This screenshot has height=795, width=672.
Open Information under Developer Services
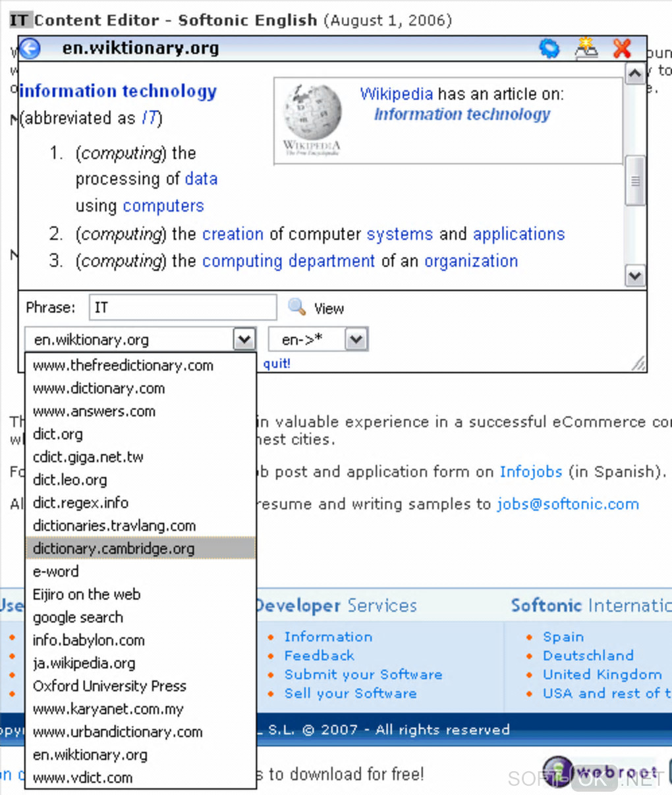(328, 637)
